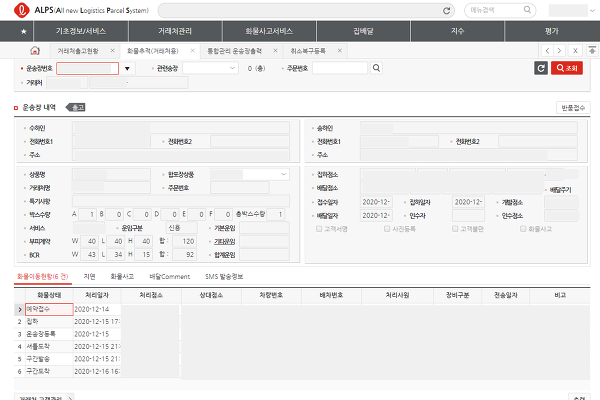Select the 구간발송 status row

click(49, 359)
